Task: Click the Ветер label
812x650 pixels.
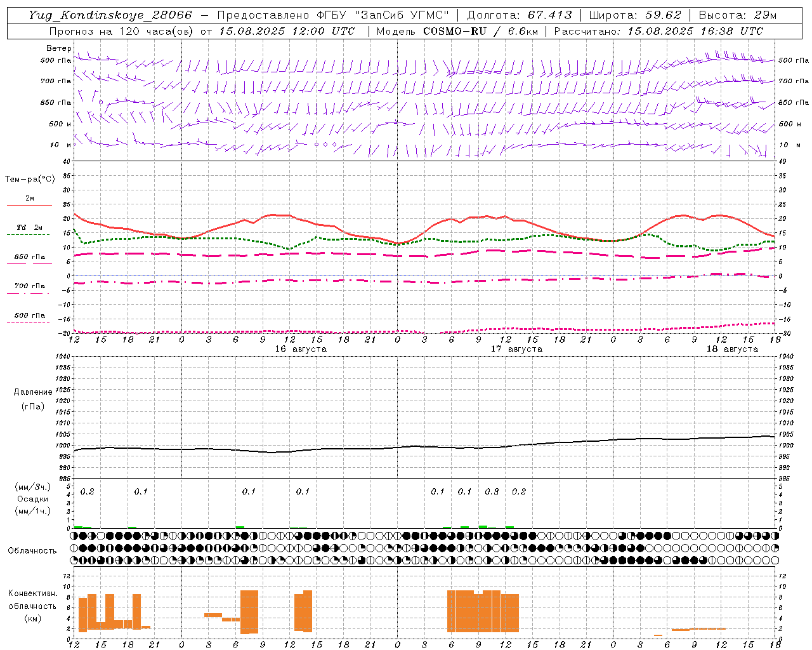Action: (59, 48)
